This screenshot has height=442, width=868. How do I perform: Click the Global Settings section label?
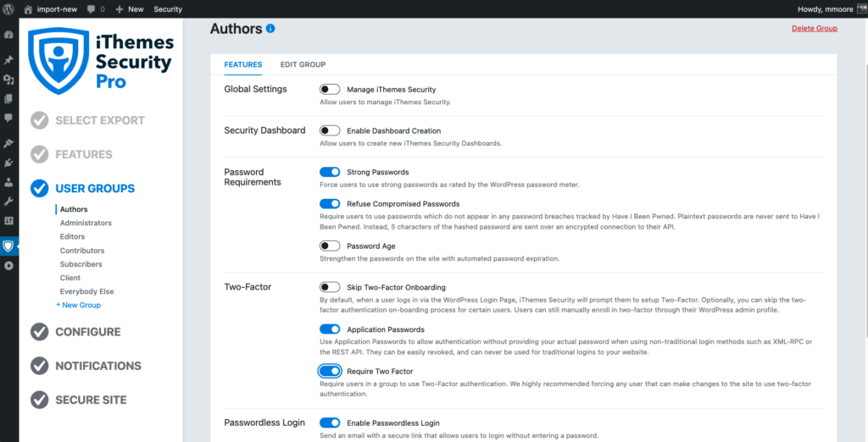tap(255, 89)
